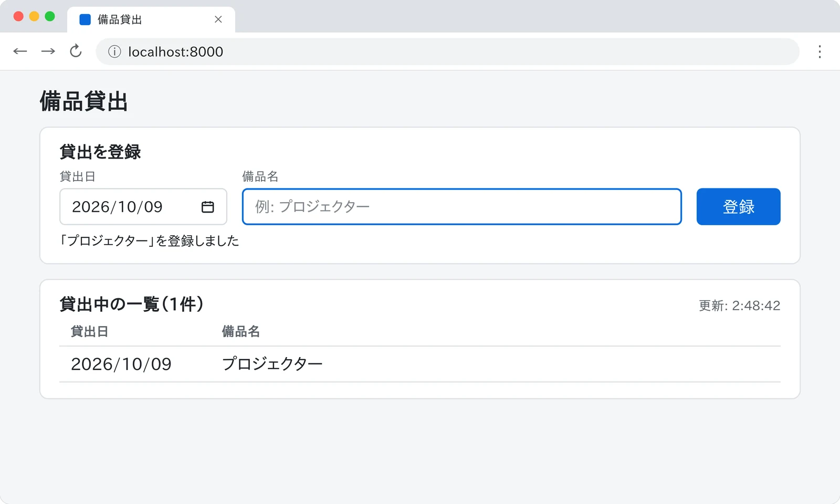This screenshot has height=504, width=840.
Task: Click the 備品名 column header in the list
Action: 241,332
